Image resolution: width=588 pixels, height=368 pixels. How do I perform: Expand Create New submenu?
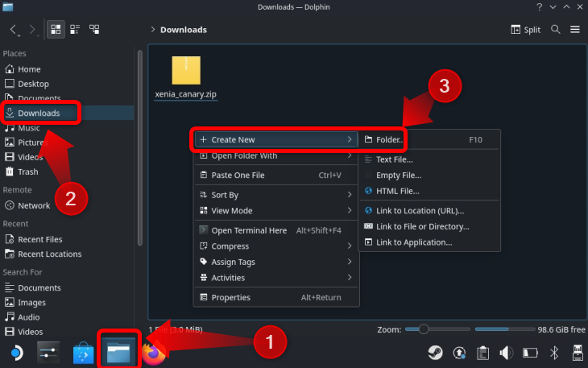coord(276,139)
